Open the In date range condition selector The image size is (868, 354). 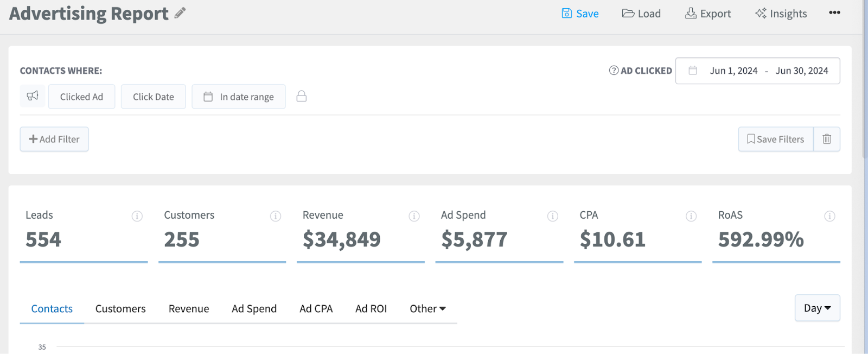239,97
